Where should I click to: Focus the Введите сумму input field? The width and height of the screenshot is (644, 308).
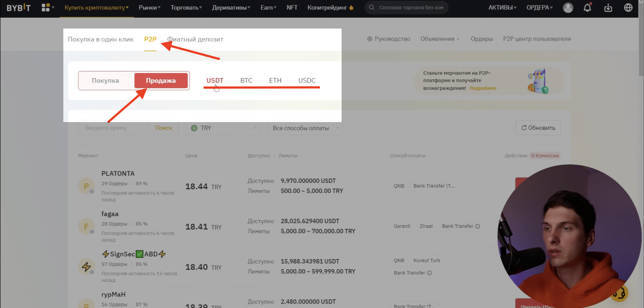coord(114,128)
